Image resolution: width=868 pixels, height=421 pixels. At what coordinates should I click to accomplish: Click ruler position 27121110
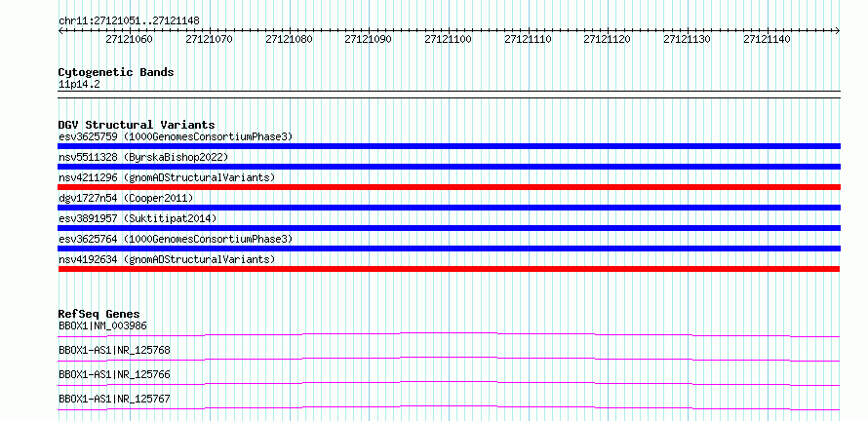click(528, 39)
